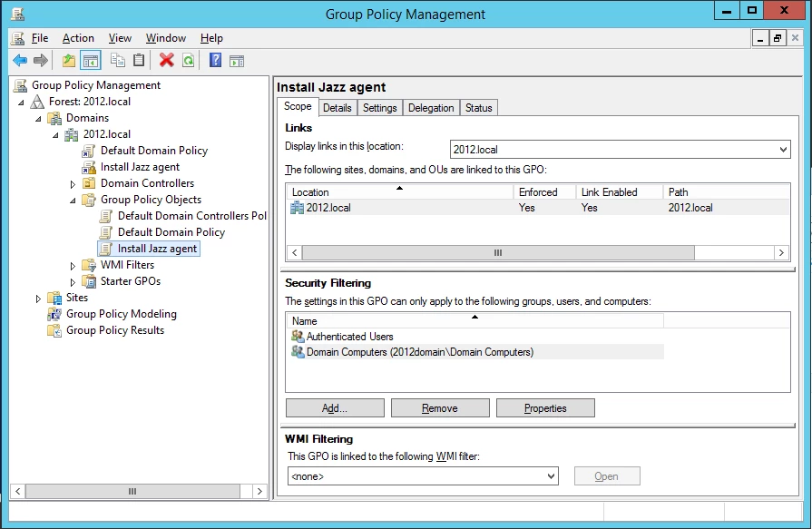Switch to the Settings tab

(379, 108)
